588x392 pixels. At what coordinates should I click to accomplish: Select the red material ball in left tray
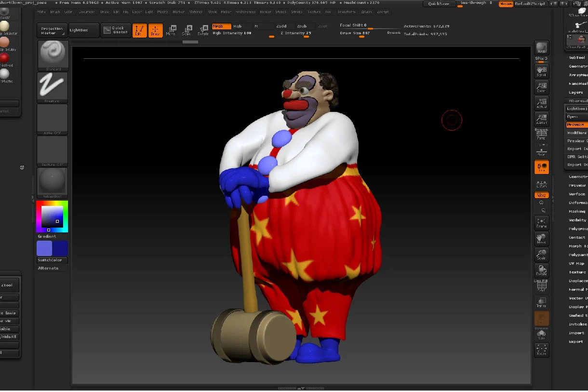tap(4, 58)
